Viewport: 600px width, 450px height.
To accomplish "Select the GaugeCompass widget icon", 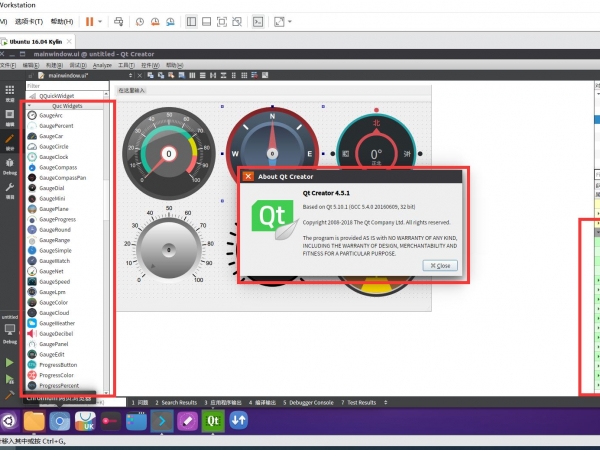I will click(32, 167).
